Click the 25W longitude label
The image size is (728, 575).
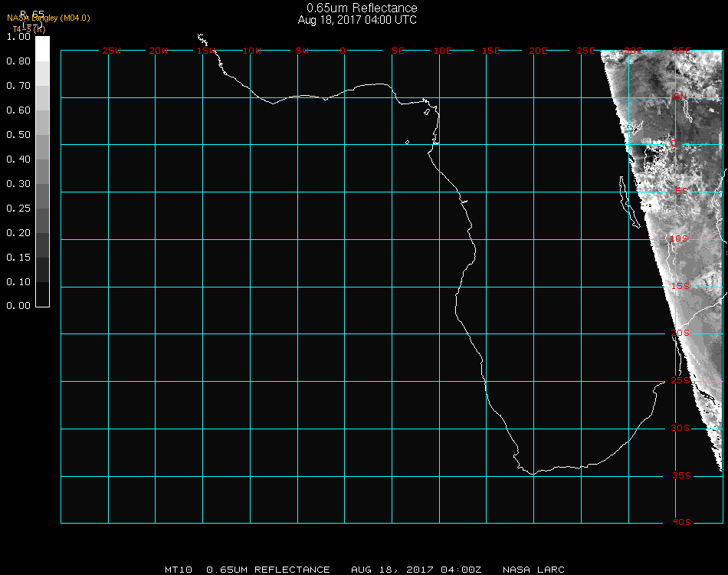112,51
